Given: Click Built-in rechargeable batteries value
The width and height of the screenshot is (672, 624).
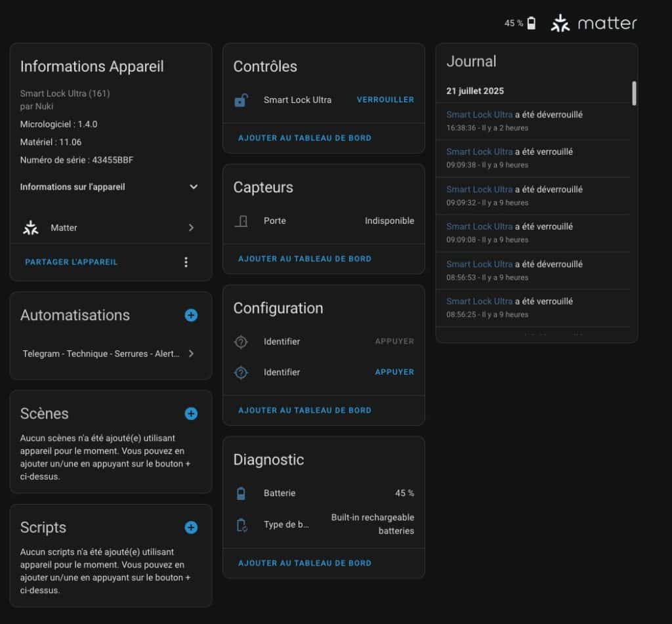Looking at the screenshot, I should [x=373, y=524].
